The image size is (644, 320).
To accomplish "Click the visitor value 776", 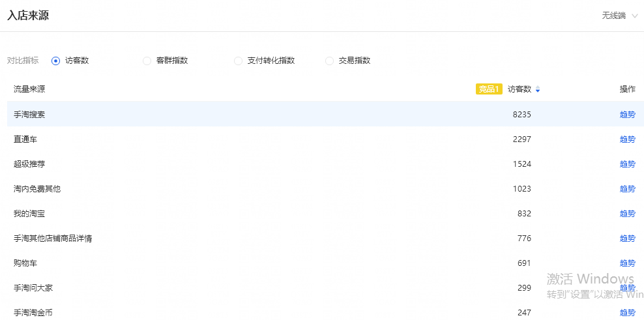I will 524,238.
